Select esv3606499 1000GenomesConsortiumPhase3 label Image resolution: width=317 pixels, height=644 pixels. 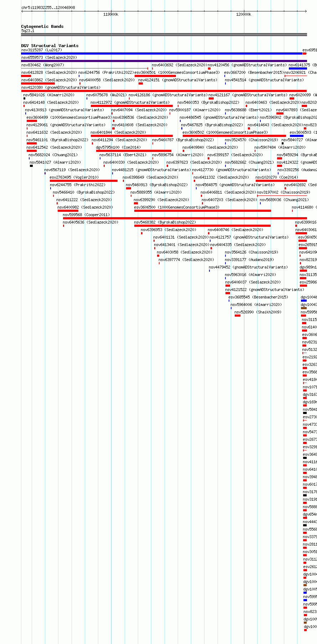pos(69,117)
